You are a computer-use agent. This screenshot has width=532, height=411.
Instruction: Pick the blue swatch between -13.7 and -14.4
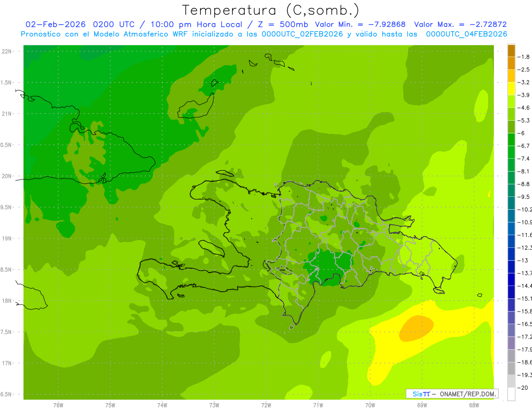coord(511,279)
